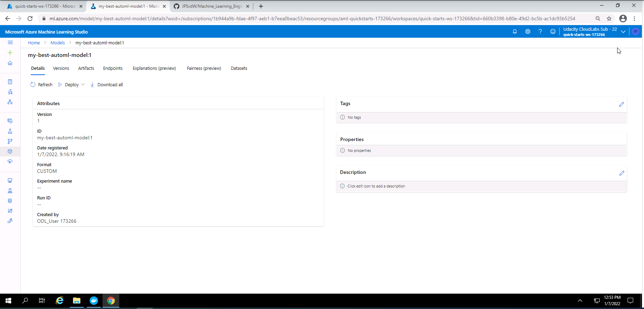Viewport: 644px width, 309px height.
Task: Open Experiments flask icon
Action: point(10,131)
